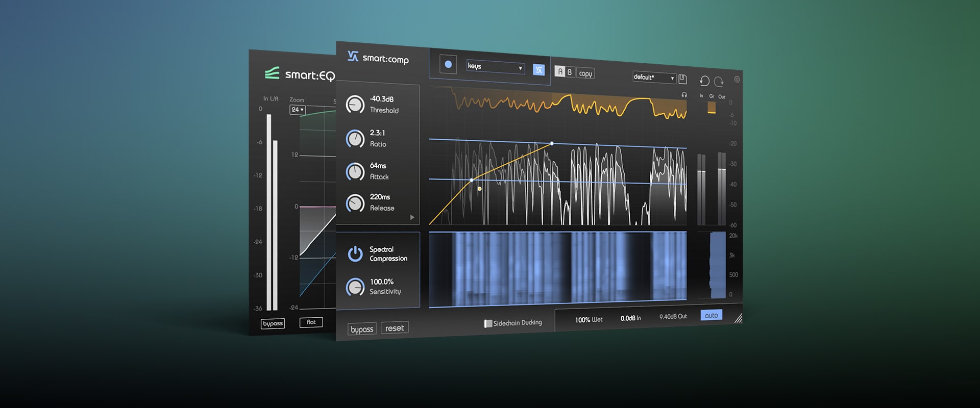Switch to state A
Screen dimensions: 980x408
click(560, 71)
